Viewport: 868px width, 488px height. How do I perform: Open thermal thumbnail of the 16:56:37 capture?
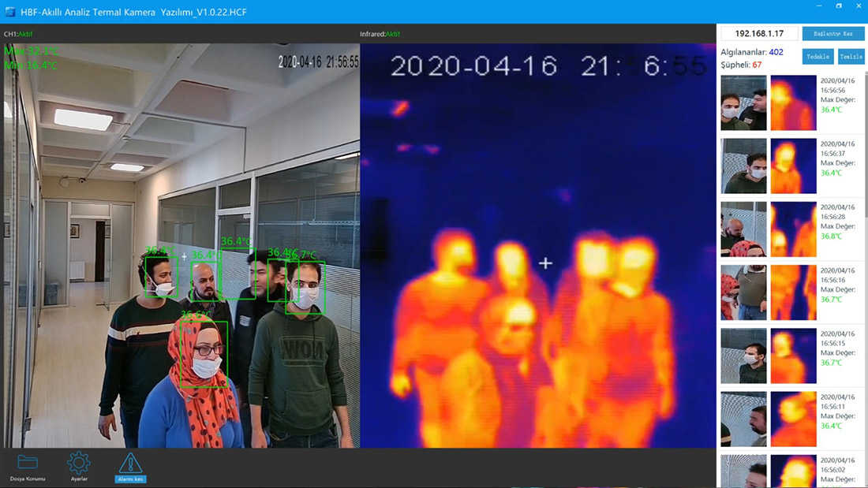pyautogui.click(x=793, y=166)
